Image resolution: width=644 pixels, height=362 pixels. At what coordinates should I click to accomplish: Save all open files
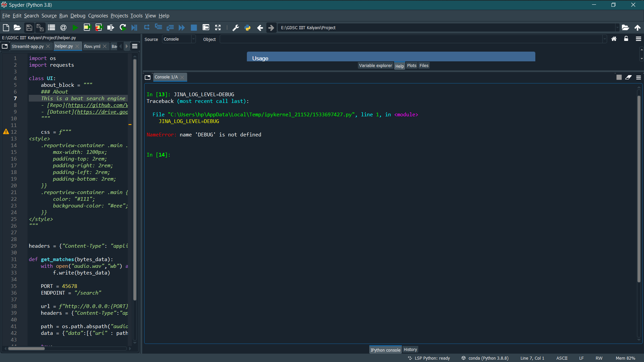click(40, 27)
